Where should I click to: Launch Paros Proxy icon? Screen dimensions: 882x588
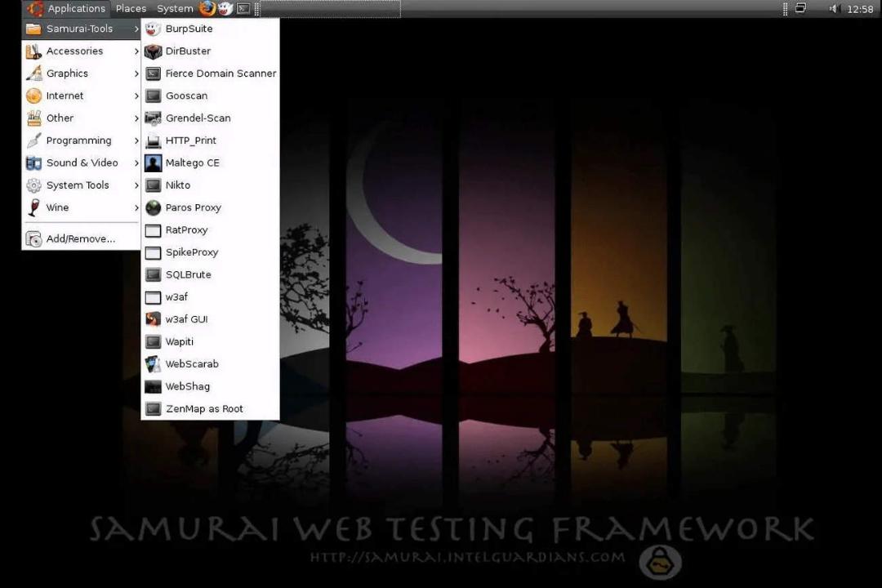(153, 207)
